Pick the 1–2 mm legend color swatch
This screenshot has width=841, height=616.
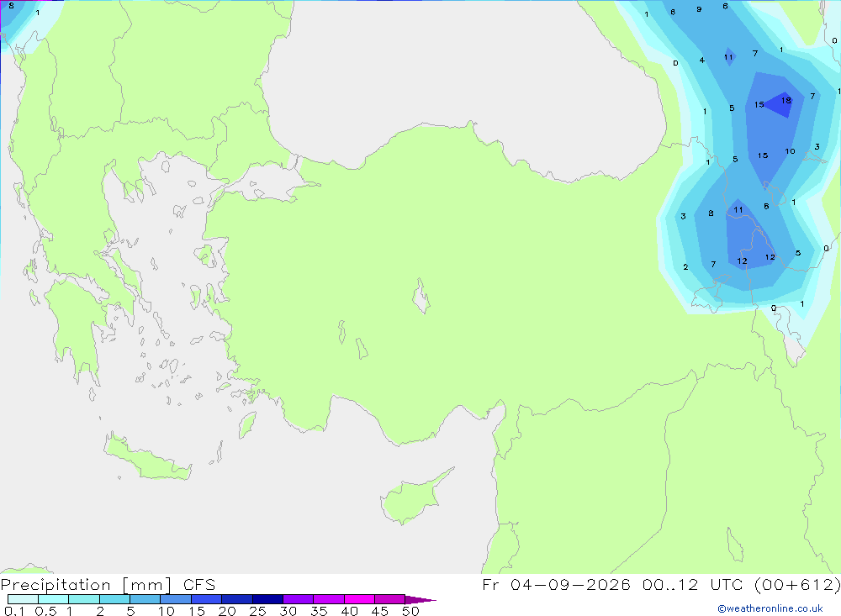coord(84,599)
